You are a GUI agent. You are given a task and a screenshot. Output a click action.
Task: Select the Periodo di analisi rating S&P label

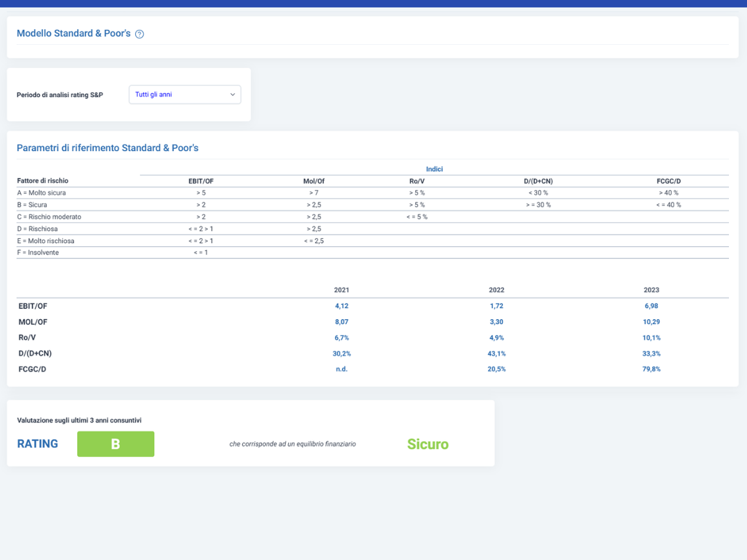(60, 95)
